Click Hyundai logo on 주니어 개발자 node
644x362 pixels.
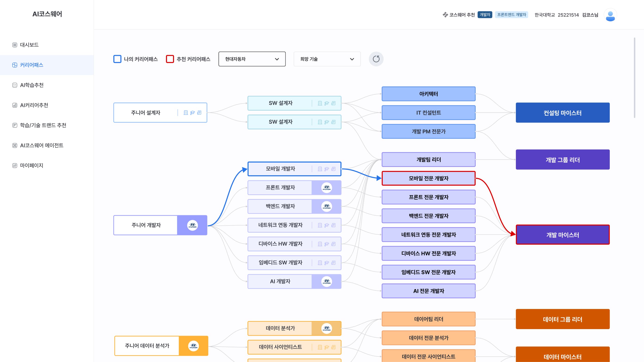coord(192,225)
